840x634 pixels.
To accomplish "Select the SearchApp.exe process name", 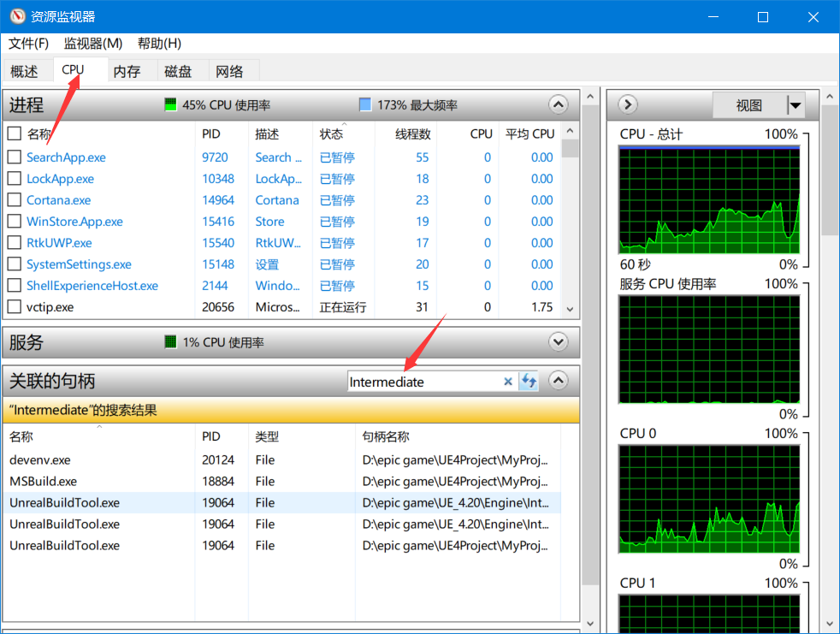I will pyautogui.click(x=66, y=157).
